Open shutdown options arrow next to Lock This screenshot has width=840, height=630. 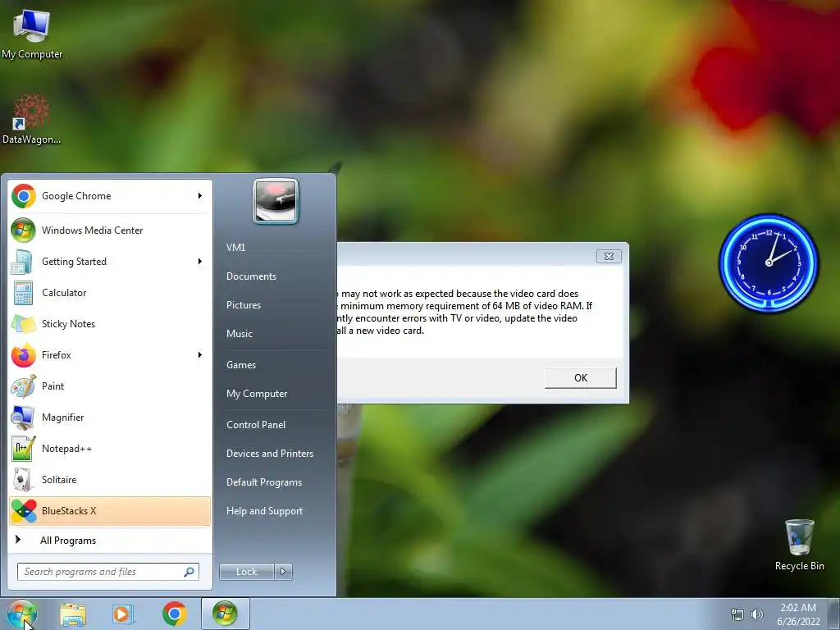pyautogui.click(x=283, y=572)
